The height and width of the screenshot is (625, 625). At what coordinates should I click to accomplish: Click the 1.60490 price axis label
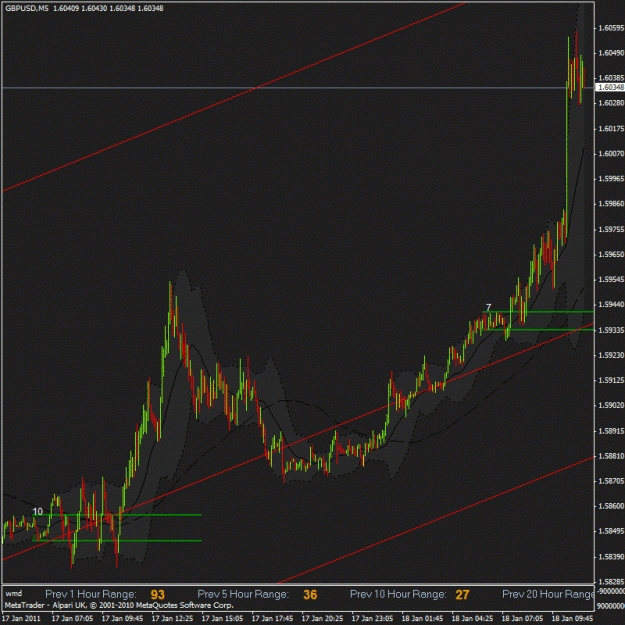click(x=611, y=53)
